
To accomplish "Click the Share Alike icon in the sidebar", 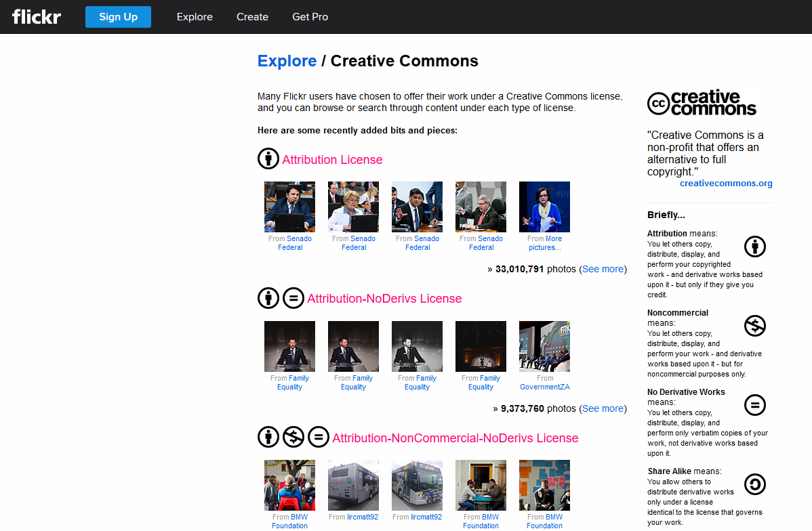I will [x=755, y=484].
